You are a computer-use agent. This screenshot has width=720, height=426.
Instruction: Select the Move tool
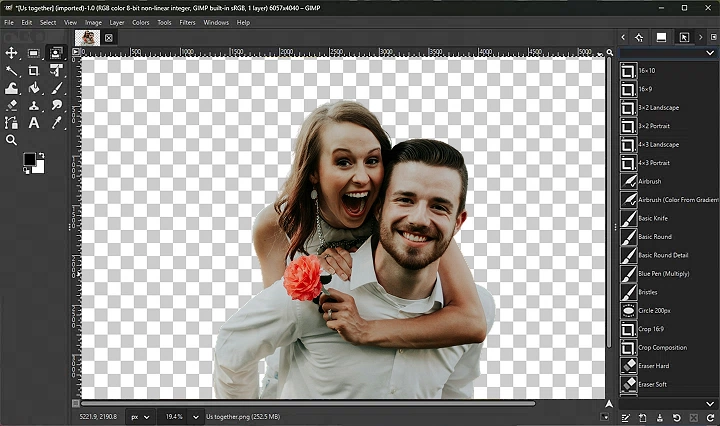coord(12,53)
